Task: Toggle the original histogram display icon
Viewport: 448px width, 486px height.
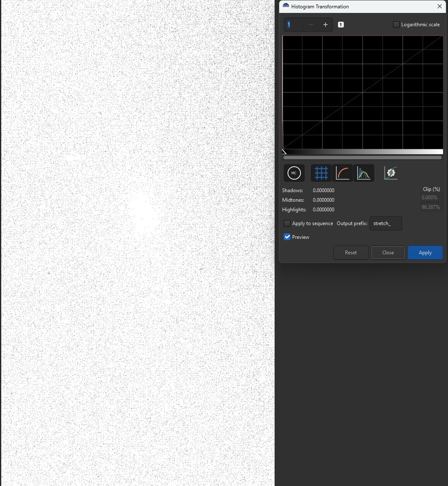Action: (364, 173)
